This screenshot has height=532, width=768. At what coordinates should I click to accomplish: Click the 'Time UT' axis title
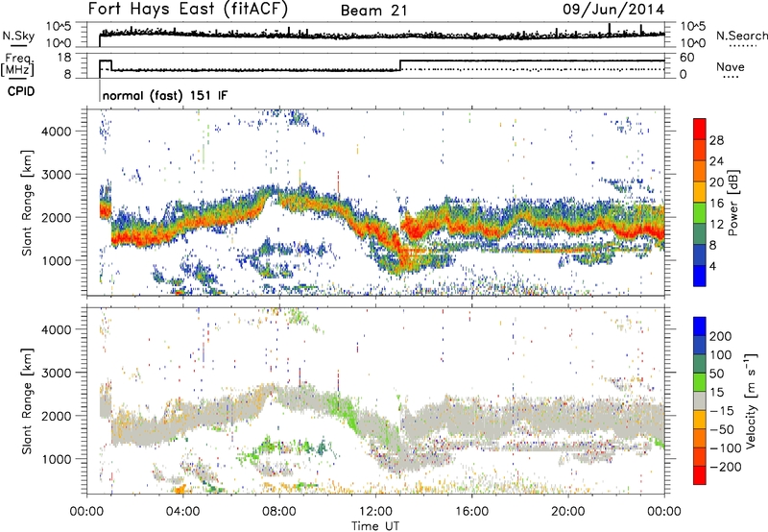pos(375,526)
